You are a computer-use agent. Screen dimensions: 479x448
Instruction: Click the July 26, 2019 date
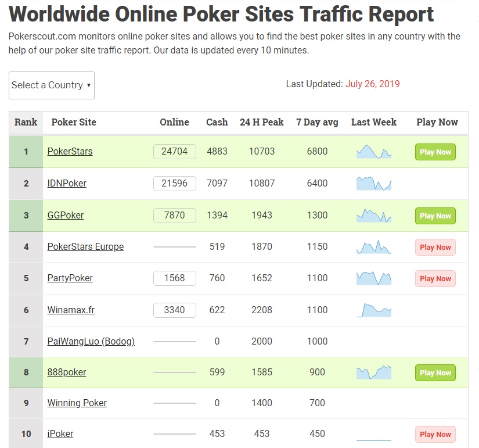372,84
